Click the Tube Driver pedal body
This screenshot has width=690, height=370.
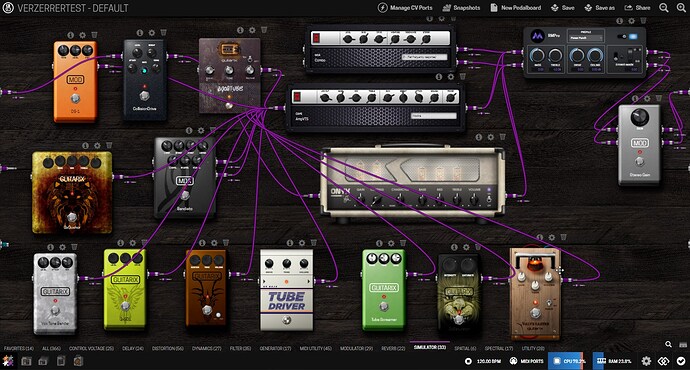[286, 290]
